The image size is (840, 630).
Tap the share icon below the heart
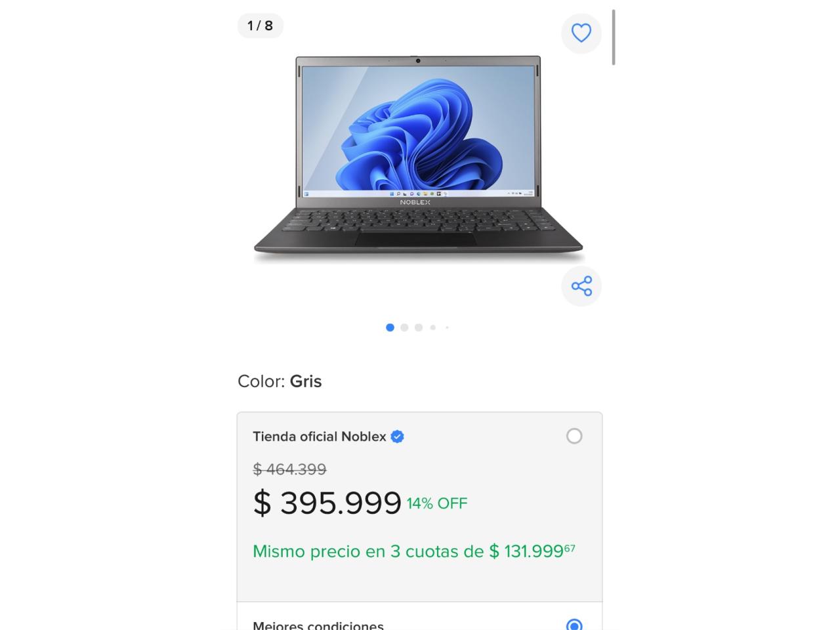[581, 286]
